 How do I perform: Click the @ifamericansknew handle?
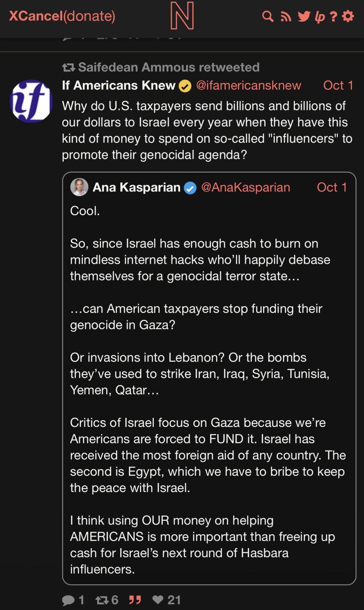coord(249,85)
